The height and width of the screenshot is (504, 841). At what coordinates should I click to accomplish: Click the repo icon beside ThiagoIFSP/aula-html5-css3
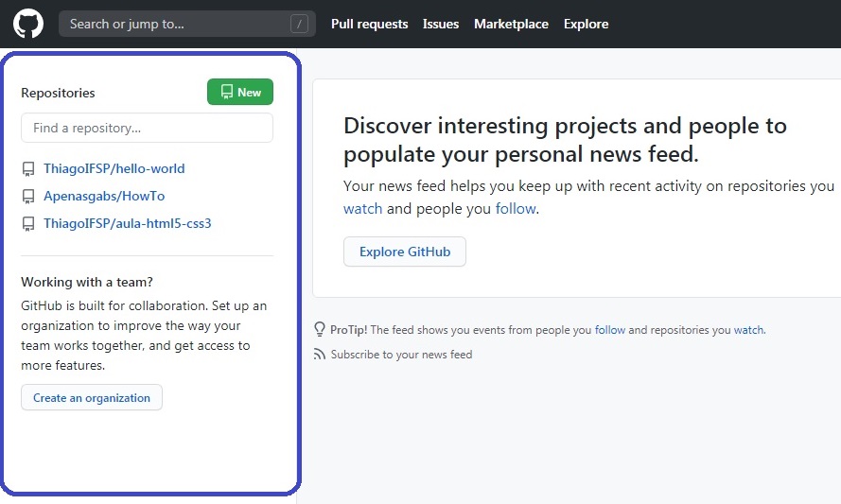(28, 223)
